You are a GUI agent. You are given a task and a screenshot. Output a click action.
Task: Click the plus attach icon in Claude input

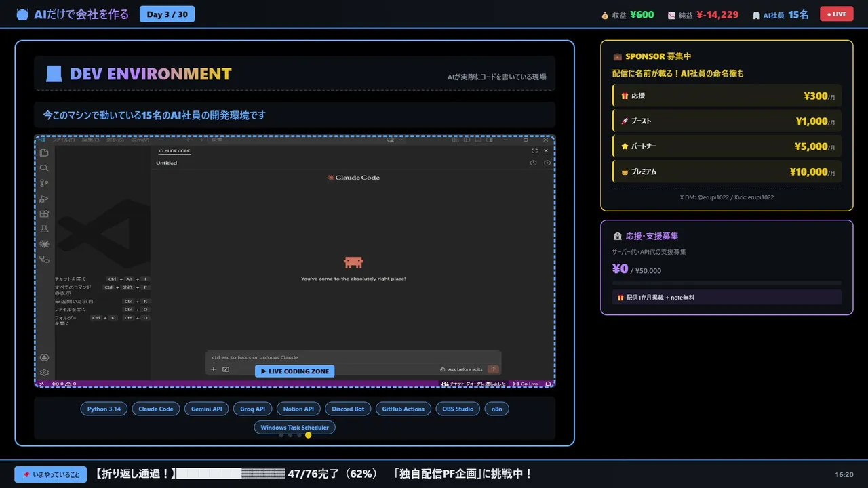pyautogui.click(x=214, y=369)
